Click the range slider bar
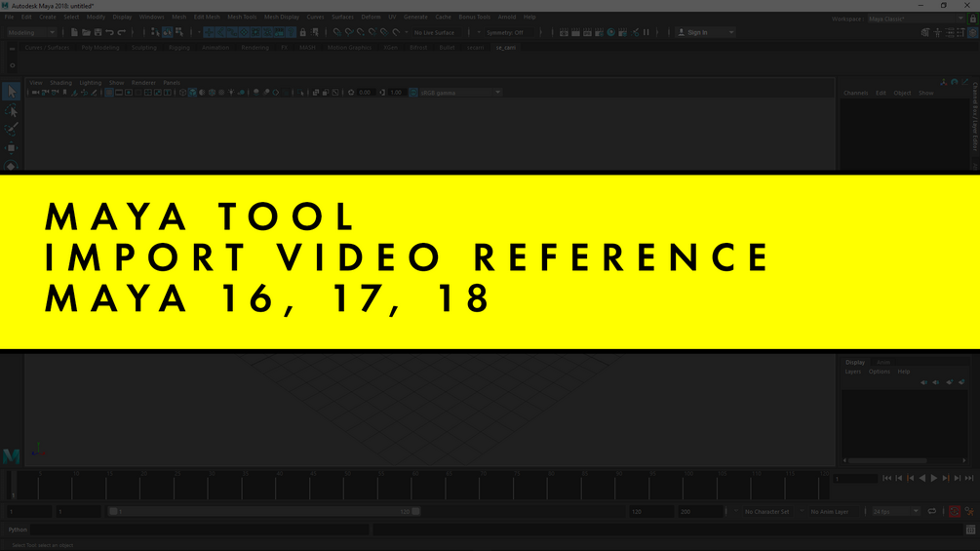Image resolution: width=980 pixels, height=551 pixels. pyautogui.click(x=263, y=512)
